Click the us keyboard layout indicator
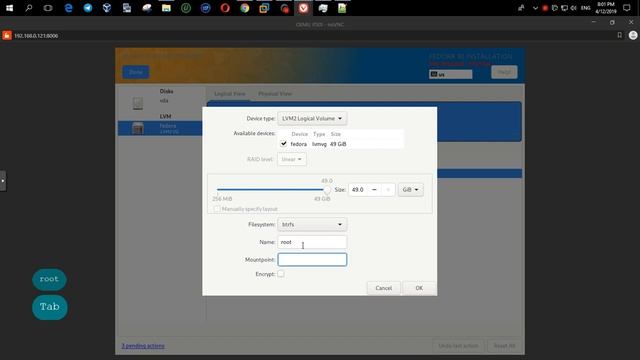 click(x=451, y=74)
